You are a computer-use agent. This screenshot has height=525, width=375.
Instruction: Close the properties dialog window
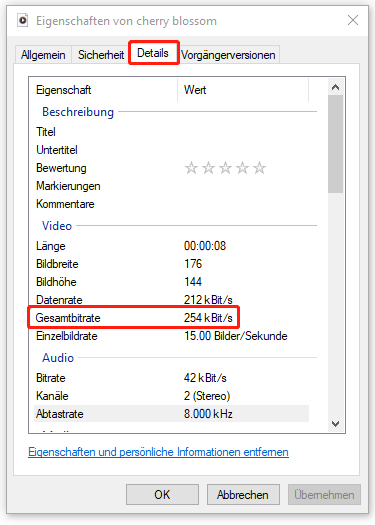pos(353,20)
